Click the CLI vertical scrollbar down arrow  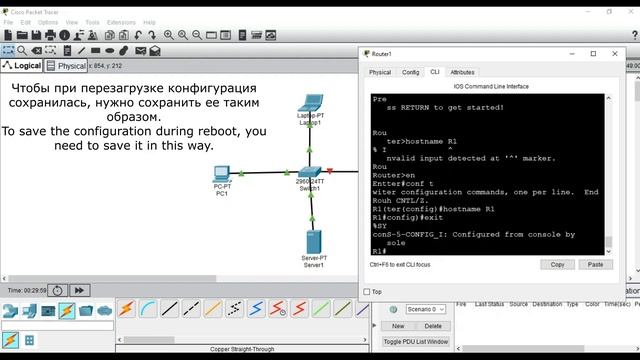click(609, 251)
